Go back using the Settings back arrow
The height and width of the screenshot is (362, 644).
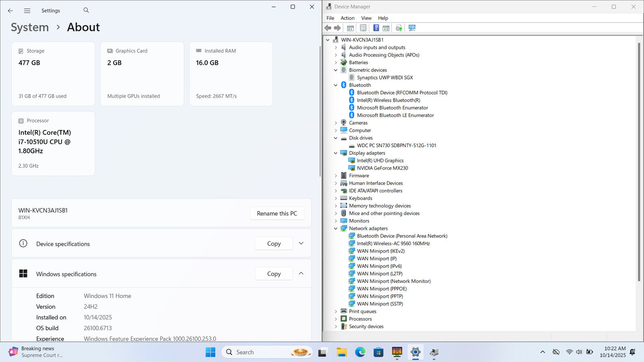(10, 11)
